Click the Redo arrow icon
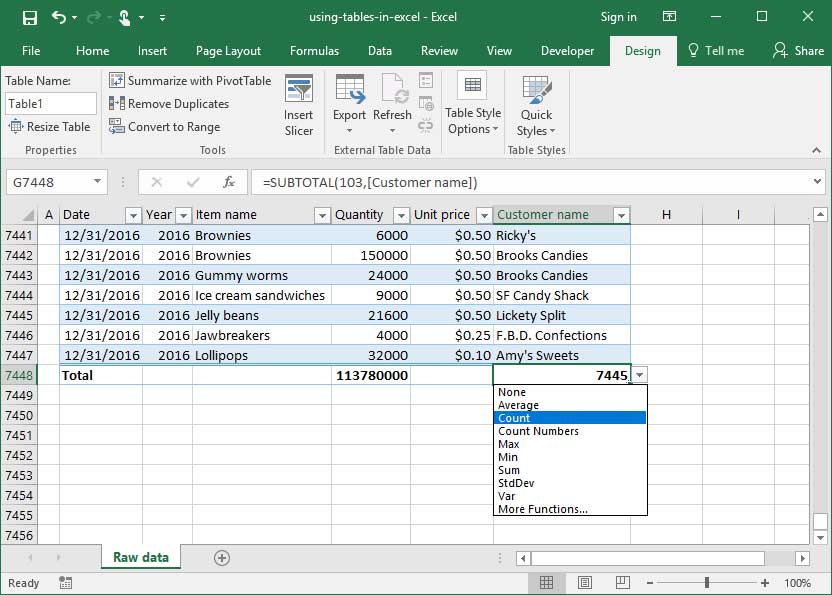This screenshot has height=595, width=832. tap(93, 18)
